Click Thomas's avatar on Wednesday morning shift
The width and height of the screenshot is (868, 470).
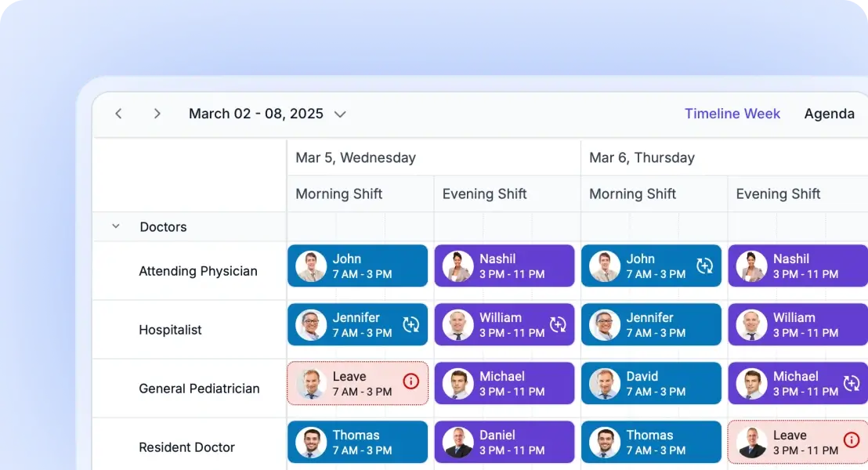coord(310,442)
